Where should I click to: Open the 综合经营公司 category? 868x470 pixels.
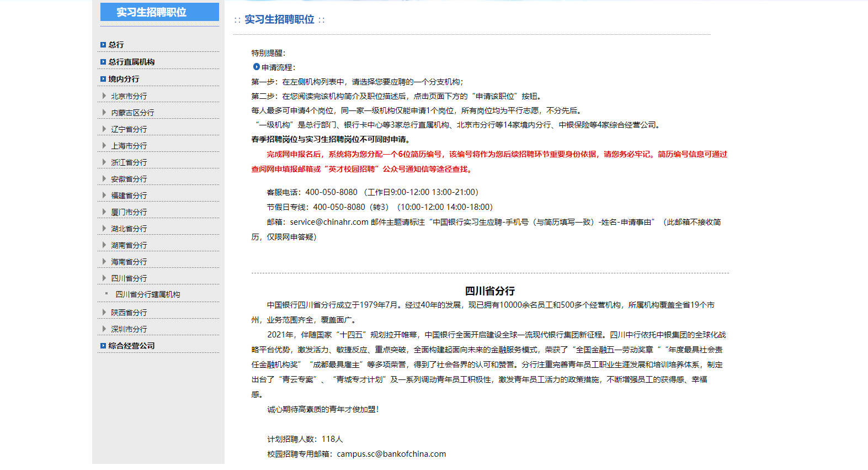tap(131, 346)
